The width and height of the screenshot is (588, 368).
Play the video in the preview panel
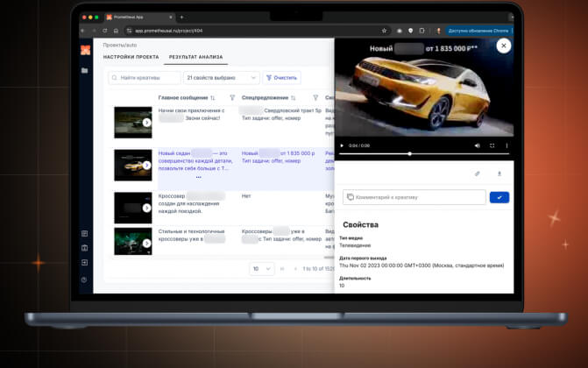(x=342, y=145)
